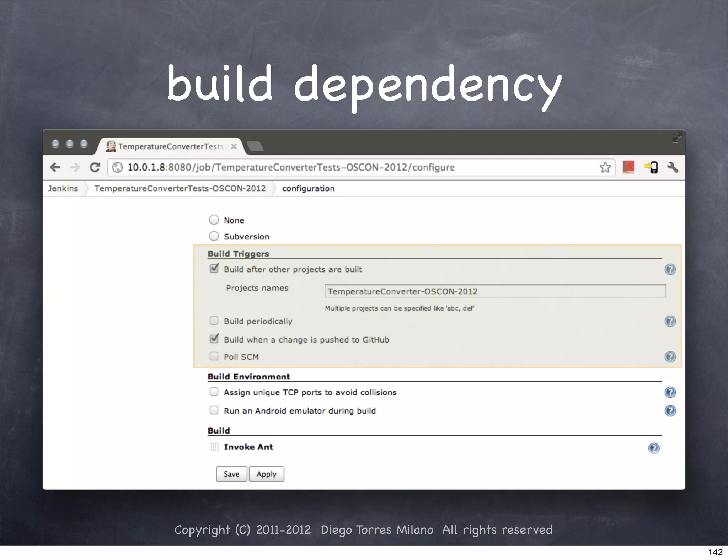Enable the Build periodically checkbox
This screenshot has width=728, height=560.
[x=214, y=321]
